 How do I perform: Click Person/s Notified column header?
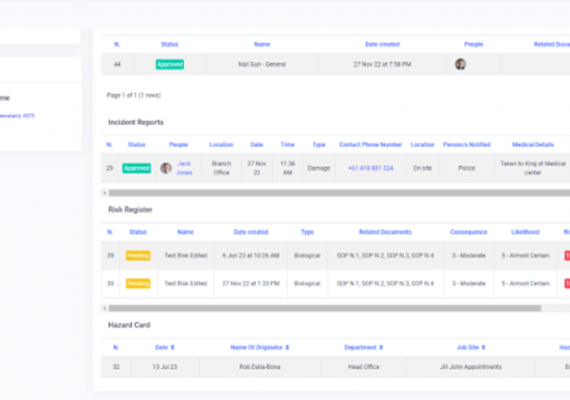[466, 145]
